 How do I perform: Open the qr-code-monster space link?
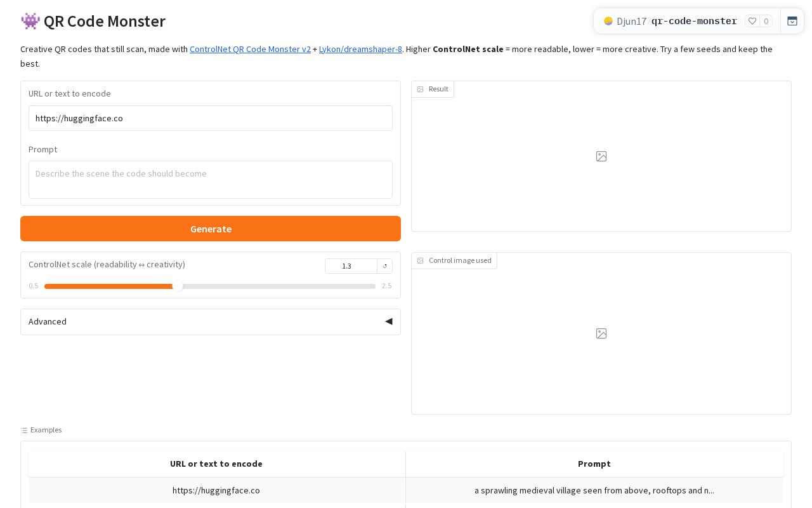[694, 21]
